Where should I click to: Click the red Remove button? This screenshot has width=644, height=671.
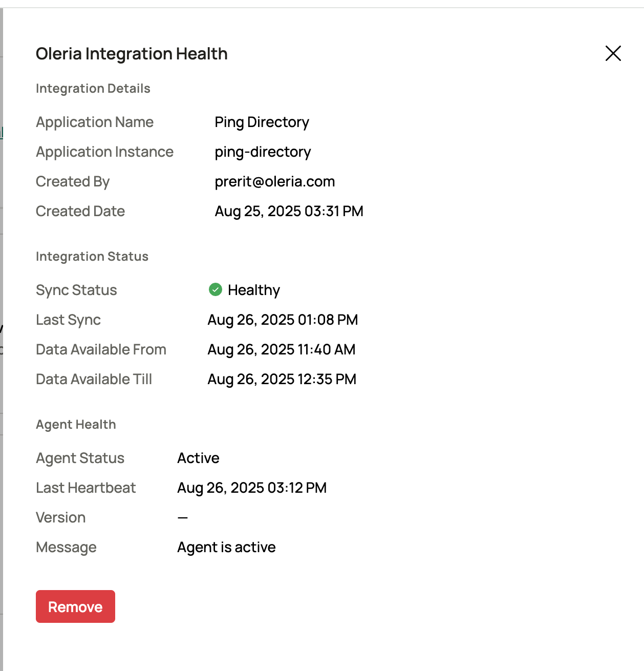tap(75, 606)
